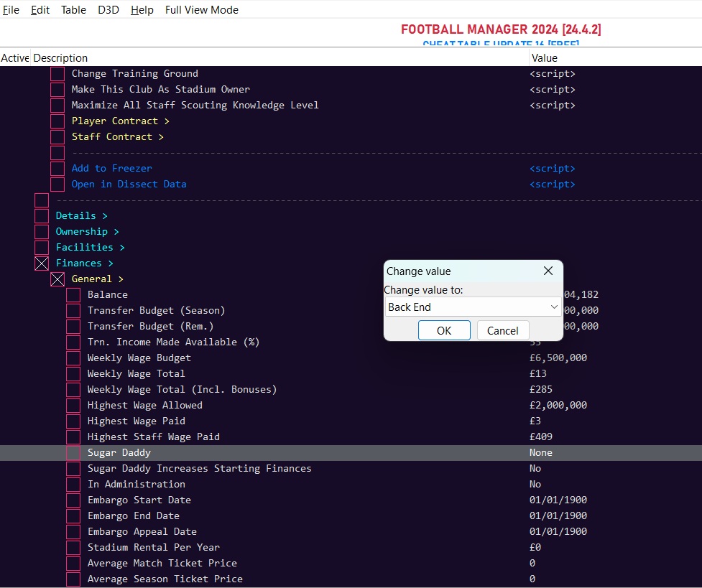Expand the Ownership section
The image size is (702, 588).
(87, 232)
